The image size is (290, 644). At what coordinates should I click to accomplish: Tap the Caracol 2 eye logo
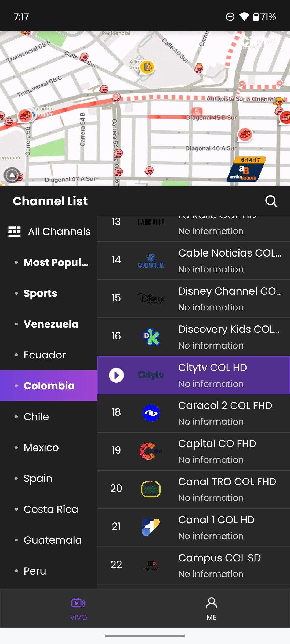pos(151,413)
